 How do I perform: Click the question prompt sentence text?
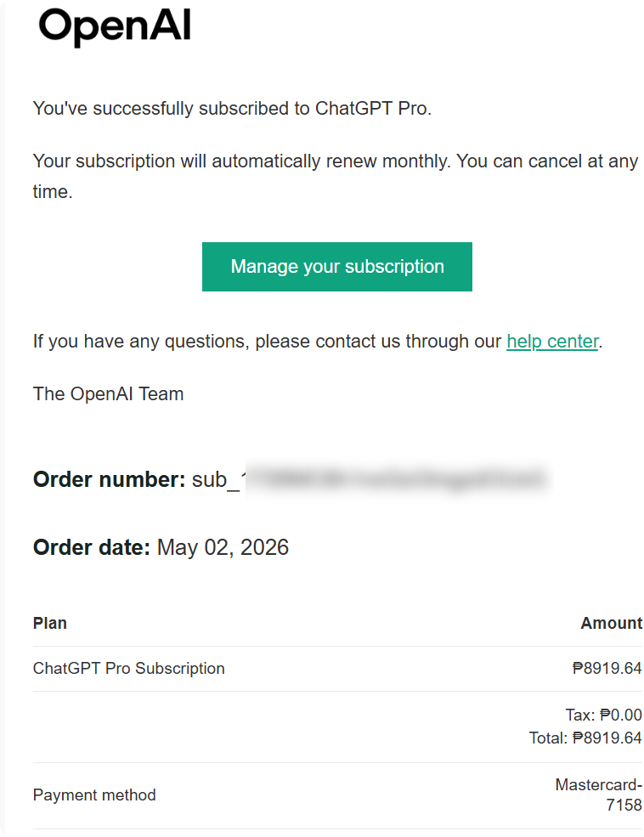pos(318,341)
